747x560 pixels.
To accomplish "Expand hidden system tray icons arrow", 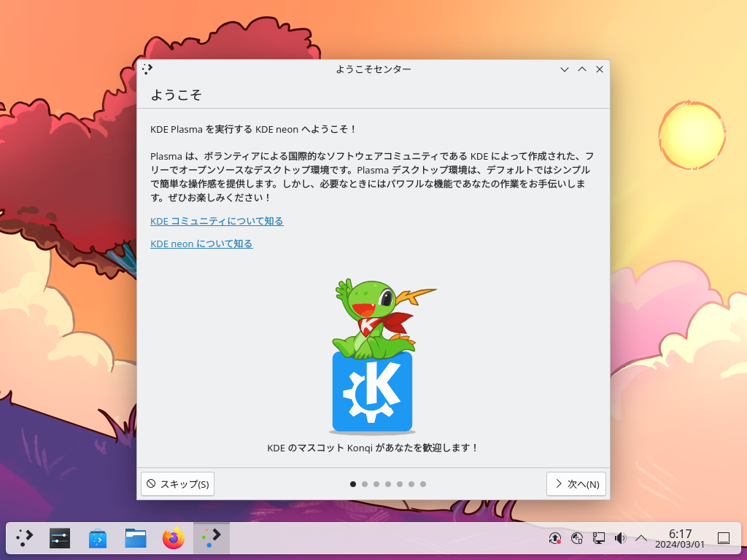I will pyautogui.click(x=641, y=538).
